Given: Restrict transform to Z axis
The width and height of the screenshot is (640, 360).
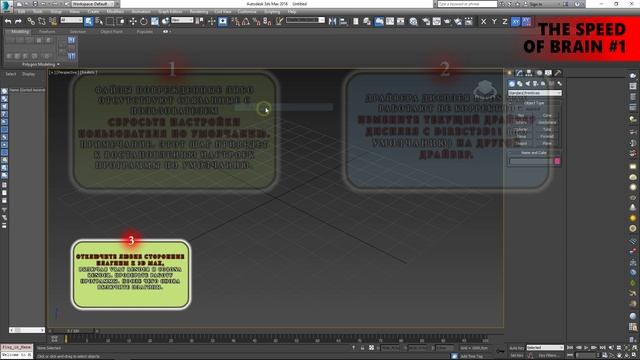Looking at the screenshot, I should pos(505,21).
